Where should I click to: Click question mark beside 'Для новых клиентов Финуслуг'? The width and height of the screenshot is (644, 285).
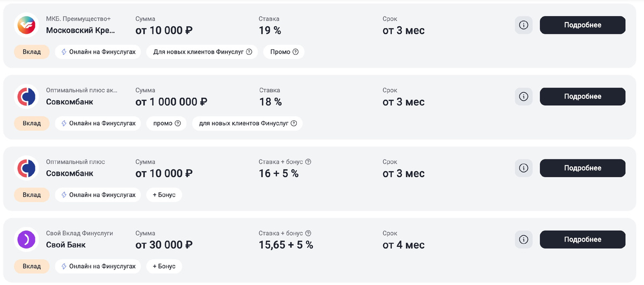(x=249, y=52)
